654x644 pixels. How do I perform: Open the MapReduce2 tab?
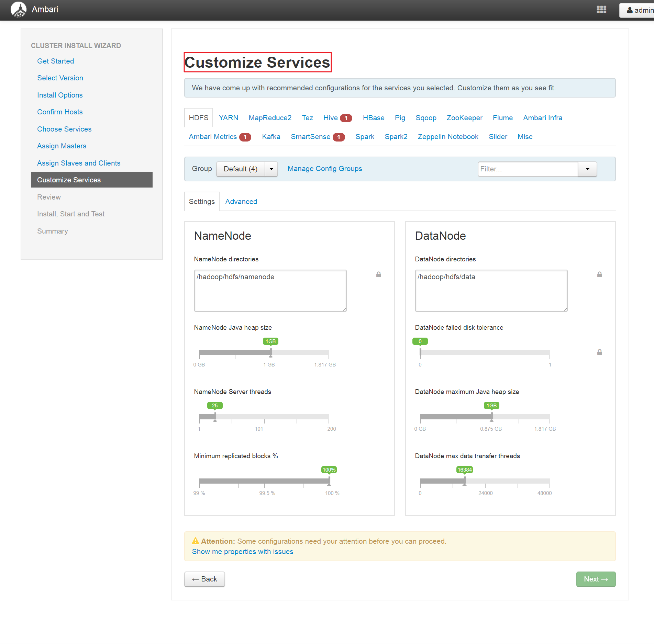[270, 118]
